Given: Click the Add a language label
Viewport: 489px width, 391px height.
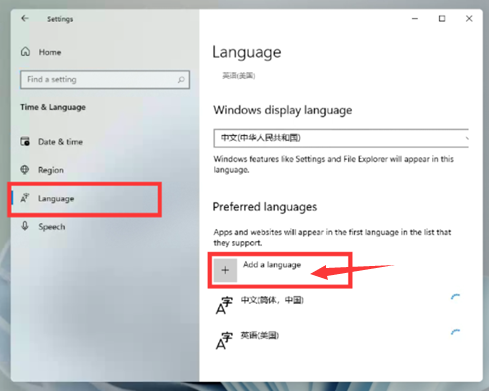Looking at the screenshot, I should coord(272,265).
